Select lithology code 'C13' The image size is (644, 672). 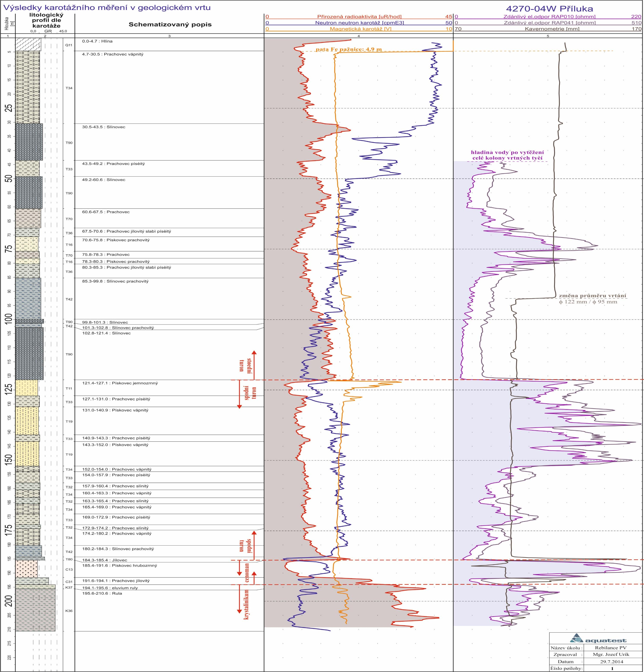[x=69, y=570]
